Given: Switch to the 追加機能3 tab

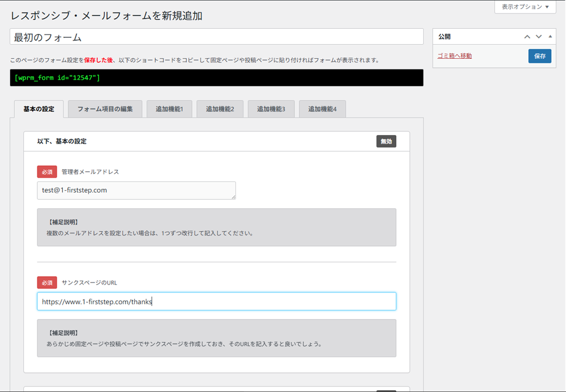Looking at the screenshot, I should [x=271, y=109].
